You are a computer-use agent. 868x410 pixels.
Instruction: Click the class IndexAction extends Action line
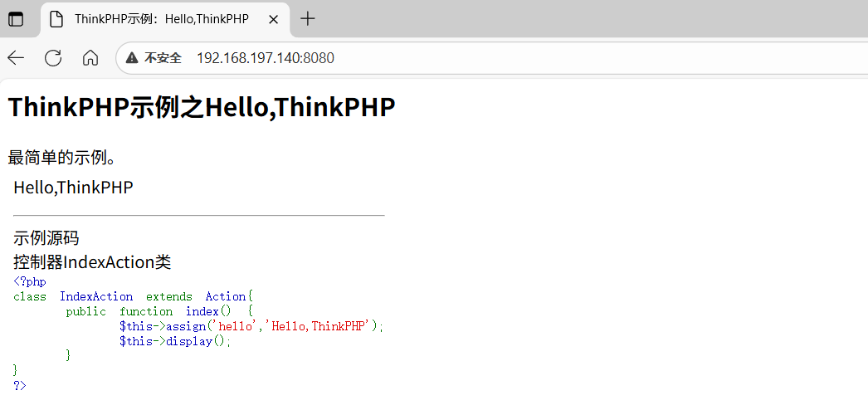tap(133, 296)
